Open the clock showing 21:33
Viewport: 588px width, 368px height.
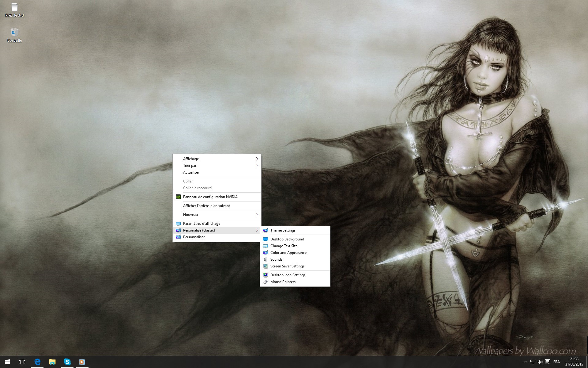coord(574,362)
